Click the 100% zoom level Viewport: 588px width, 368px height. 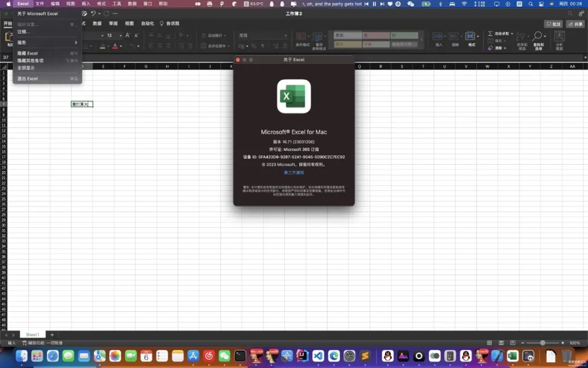tap(574, 343)
